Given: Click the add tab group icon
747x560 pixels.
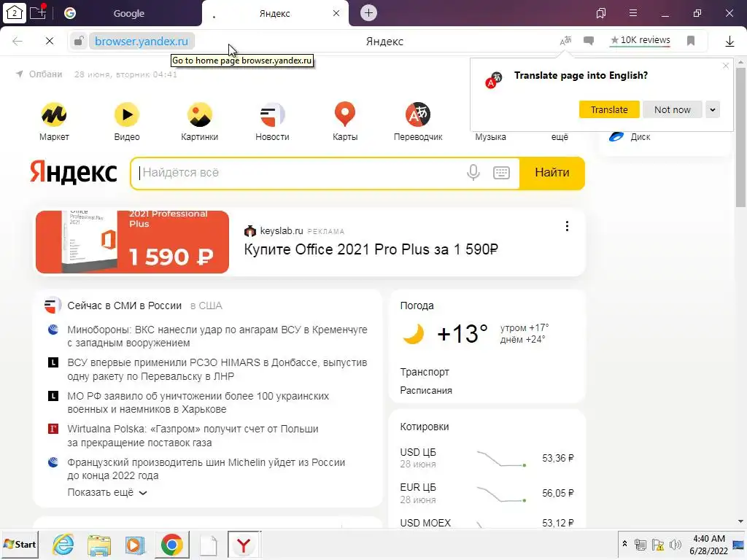Looking at the screenshot, I should tap(38, 12).
